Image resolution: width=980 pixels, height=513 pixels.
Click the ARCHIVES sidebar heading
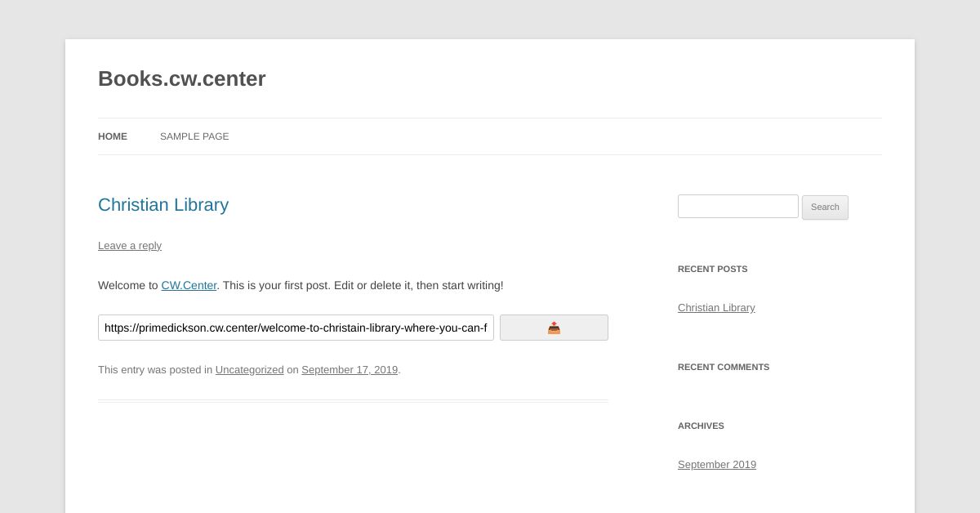click(x=701, y=426)
